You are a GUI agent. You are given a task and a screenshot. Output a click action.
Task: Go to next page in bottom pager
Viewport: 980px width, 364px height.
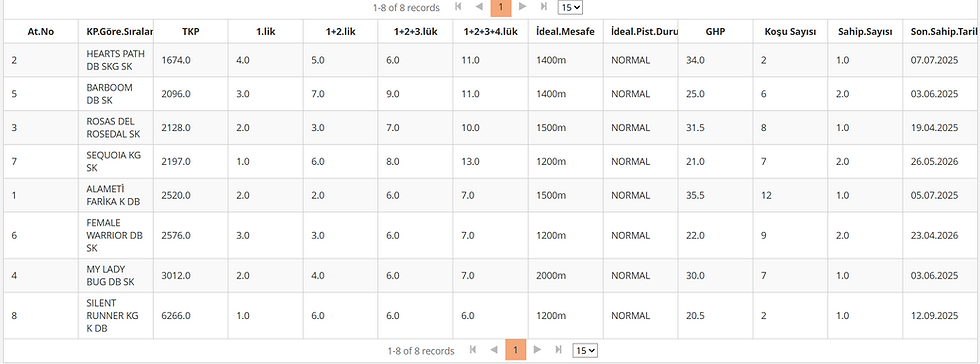tap(538, 350)
